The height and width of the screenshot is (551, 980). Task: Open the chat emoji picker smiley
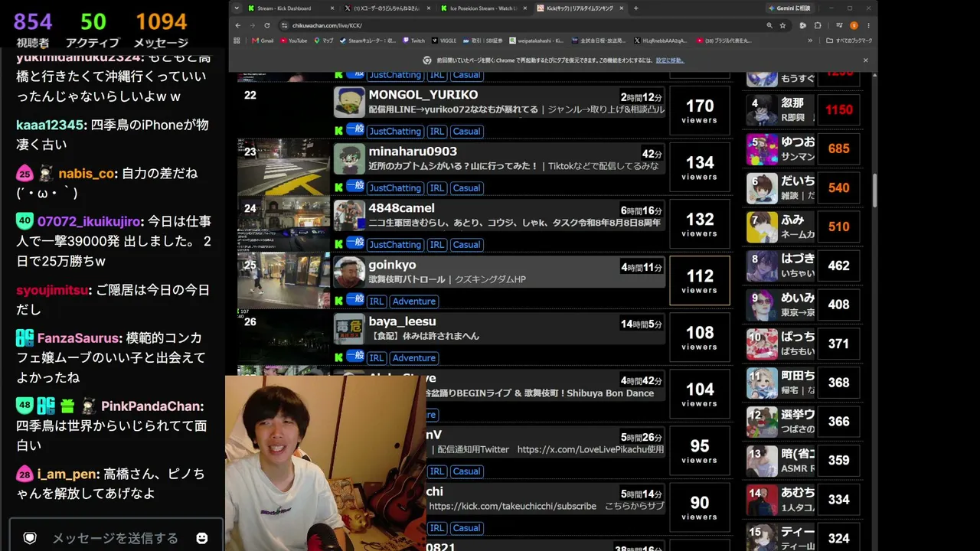(x=202, y=538)
